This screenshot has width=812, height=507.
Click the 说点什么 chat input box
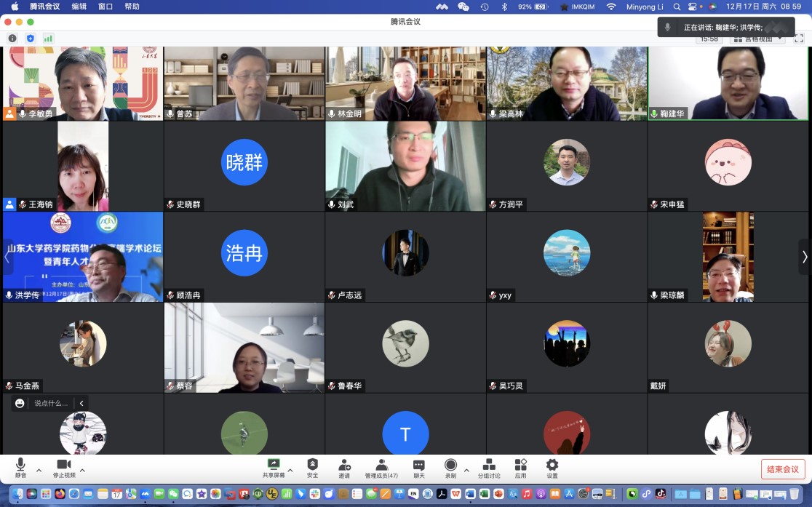tap(51, 403)
